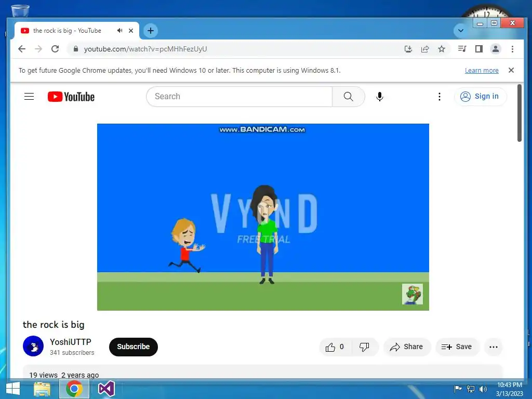The image size is (532, 399).
Task: Close the 'the rock is big' tab
Action: click(131, 31)
